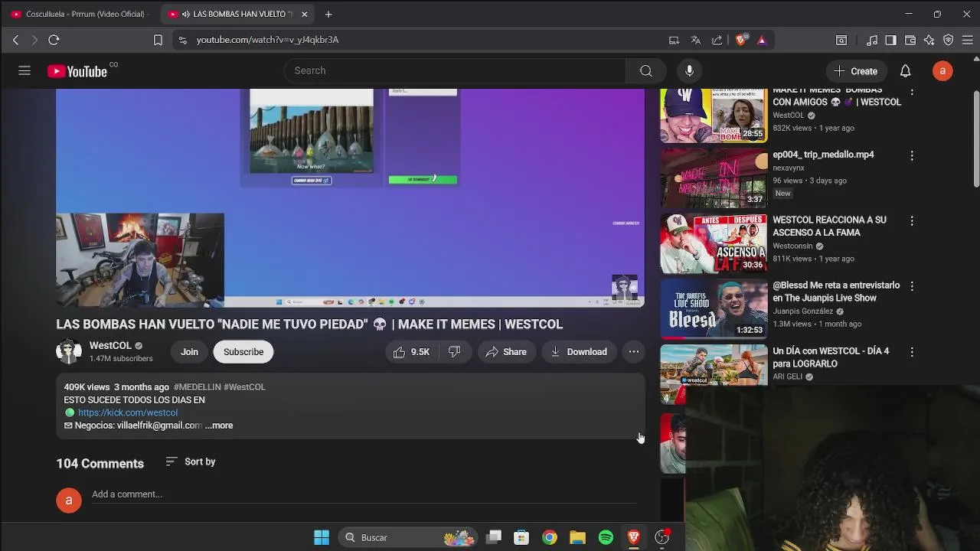
Task: Open File Explorer from the taskbar
Action: coord(577,537)
